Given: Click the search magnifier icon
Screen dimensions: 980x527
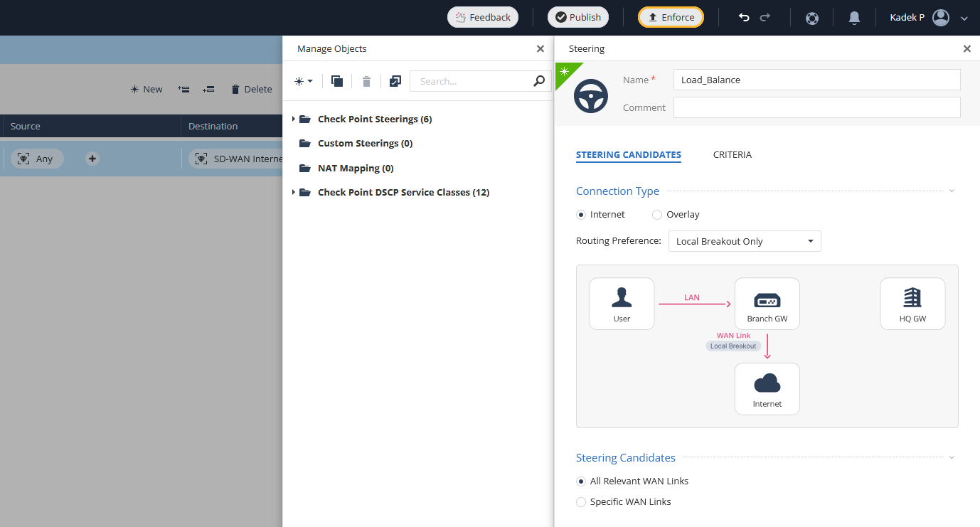Looking at the screenshot, I should tap(539, 81).
